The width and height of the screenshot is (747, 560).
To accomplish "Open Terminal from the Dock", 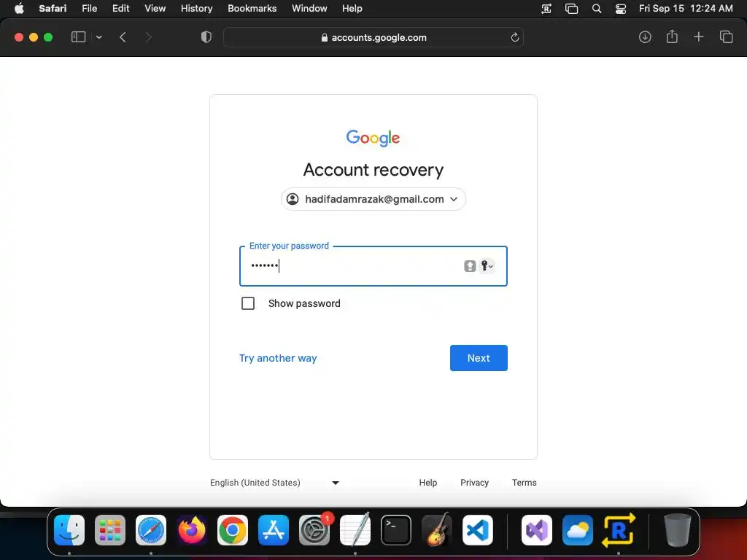I will point(396,530).
